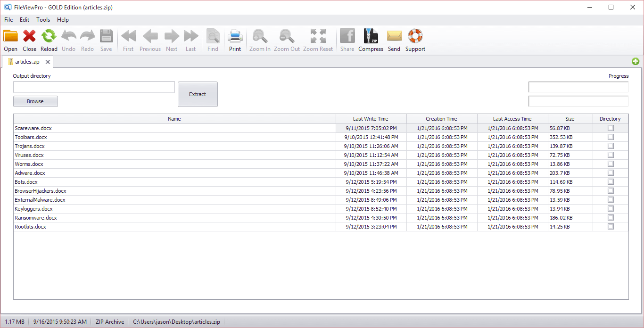Click the Extract button

coord(198,94)
